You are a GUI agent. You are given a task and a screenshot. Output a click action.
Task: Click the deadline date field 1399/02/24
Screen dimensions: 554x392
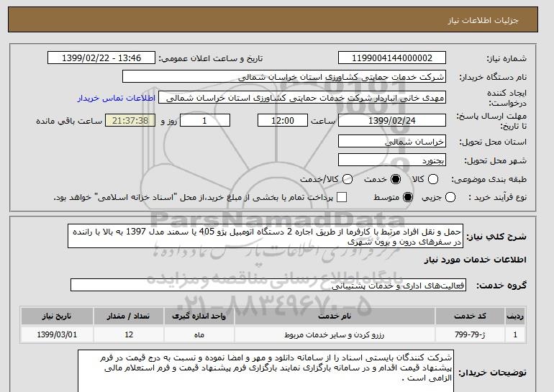[x=392, y=120]
